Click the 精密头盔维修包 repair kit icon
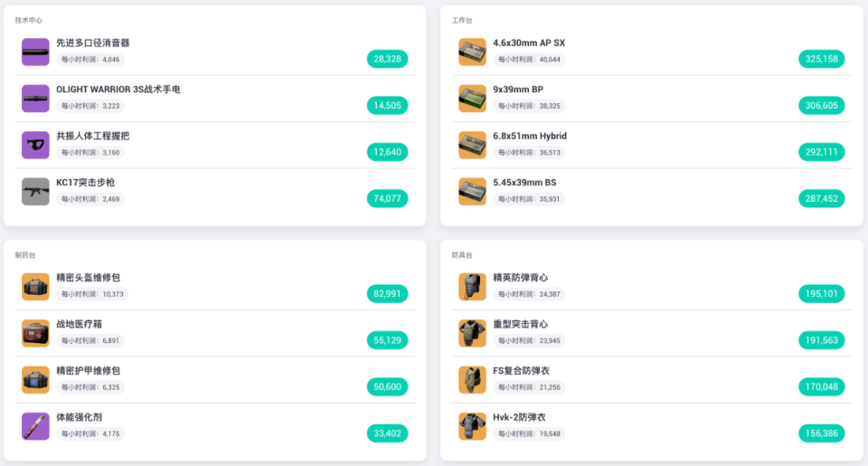Image resolution: width=868 pixels, height=466 pixels. [35, 287]
